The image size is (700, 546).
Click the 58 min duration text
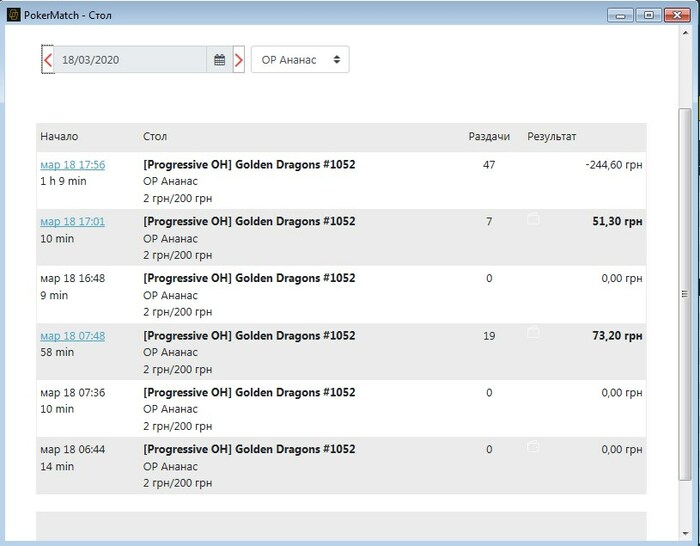coord(57,352)
